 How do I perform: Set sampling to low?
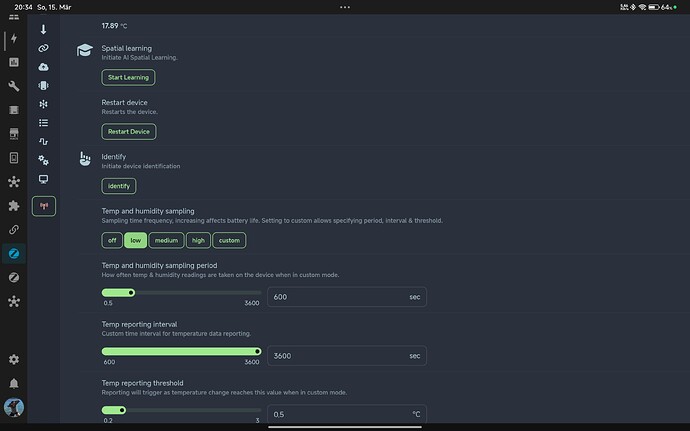coord(136,240)
